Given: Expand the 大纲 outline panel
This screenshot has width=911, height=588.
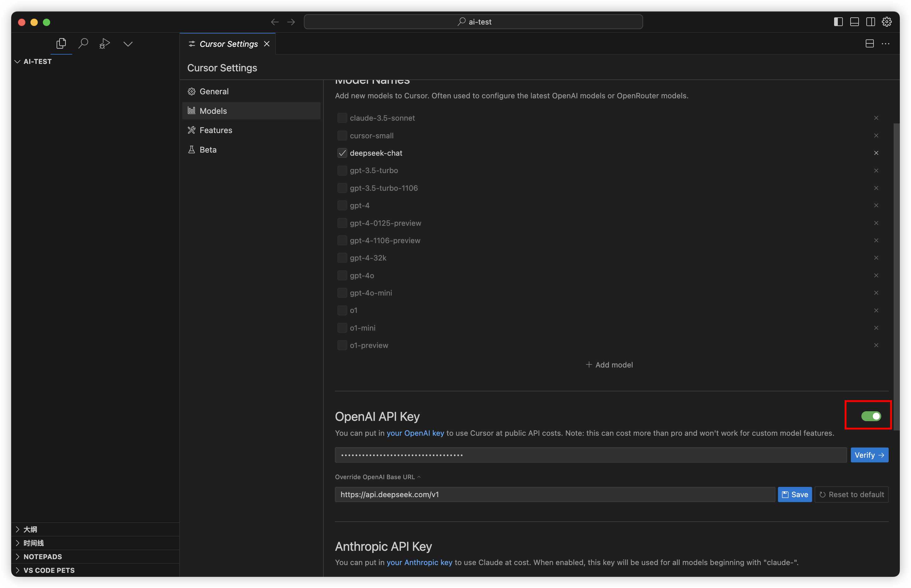Looking at the screenshot, I should pyautogui.click(x=95, y=530).
